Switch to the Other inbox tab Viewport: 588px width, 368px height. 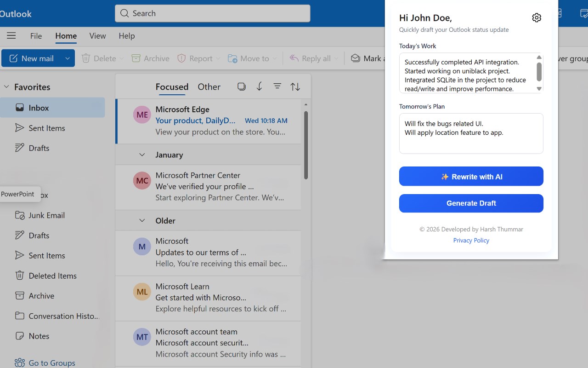tap(209, 87)
